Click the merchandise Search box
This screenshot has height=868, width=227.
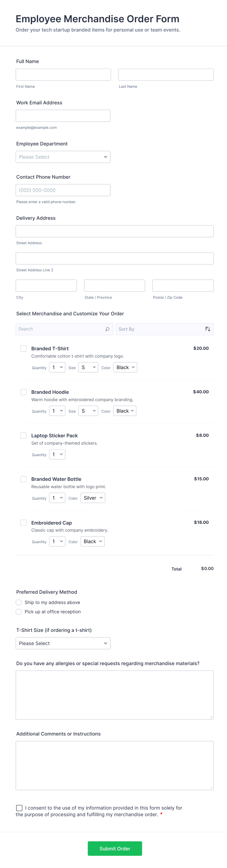pos(61,329)
